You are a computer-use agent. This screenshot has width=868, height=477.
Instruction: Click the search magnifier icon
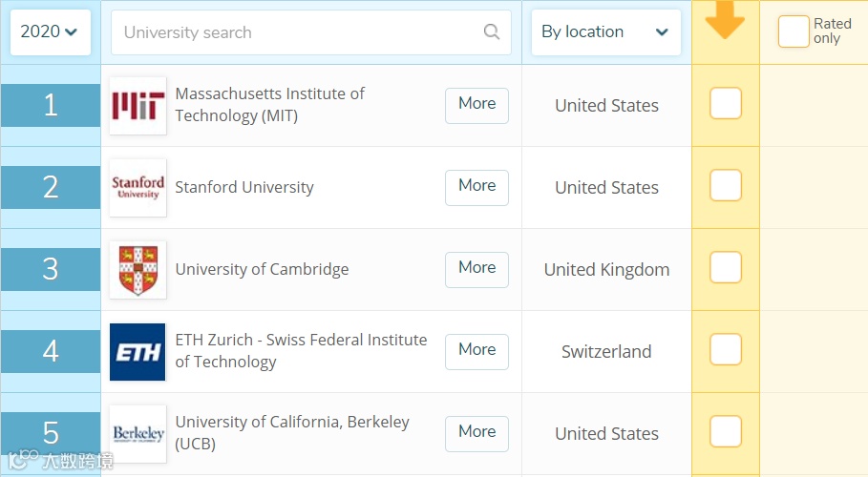(x=492, y=32)
